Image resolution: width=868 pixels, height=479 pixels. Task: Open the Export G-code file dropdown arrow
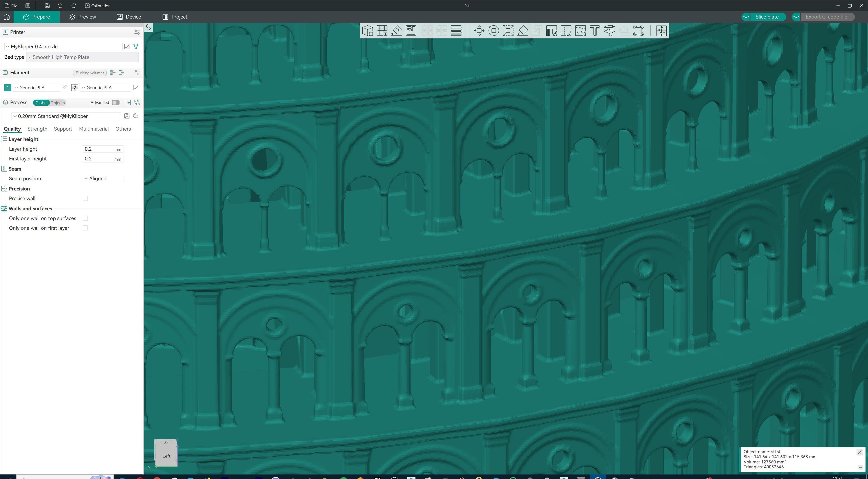coord(796,17)
